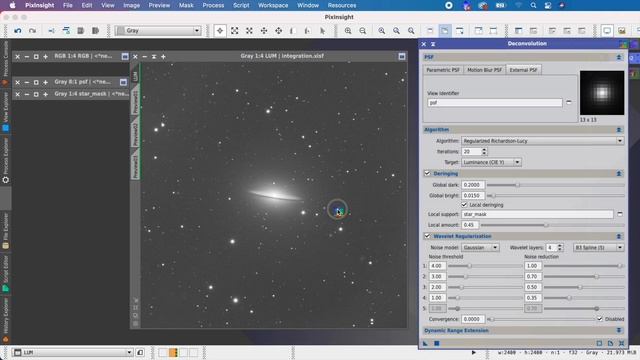Toggle the Wavelet Regularization checkbox

coord(427,236)
